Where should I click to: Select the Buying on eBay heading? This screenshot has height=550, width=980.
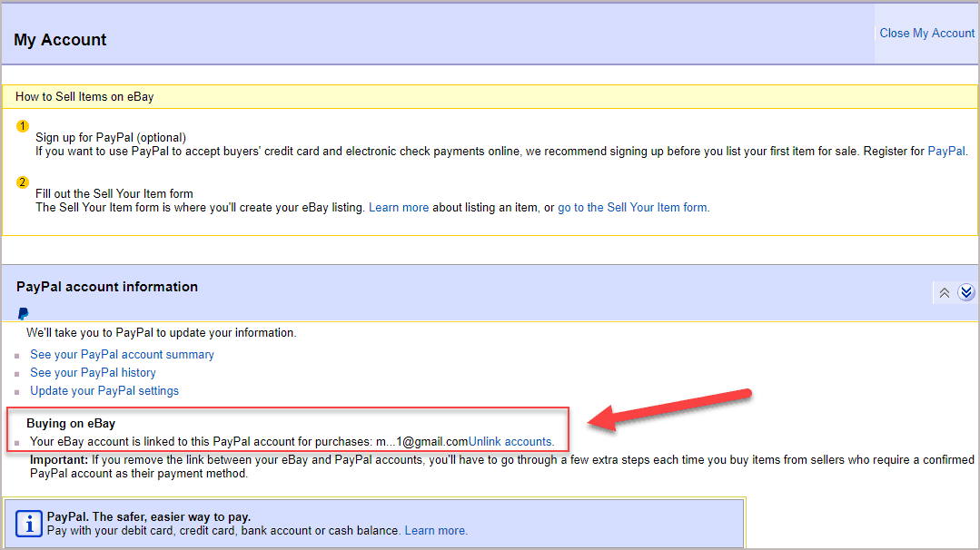coord(71,423)
